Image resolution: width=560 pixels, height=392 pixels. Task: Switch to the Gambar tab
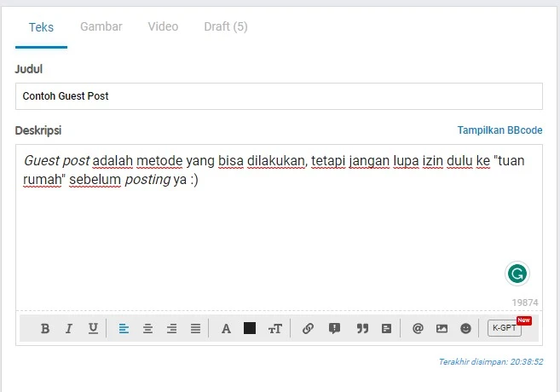[101, 26]
